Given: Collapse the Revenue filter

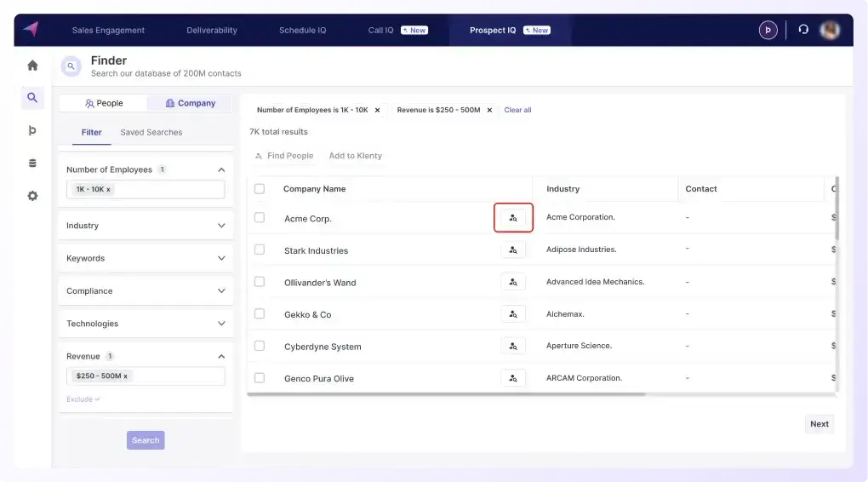Looking at the screenshot, I should pos(221,356).
